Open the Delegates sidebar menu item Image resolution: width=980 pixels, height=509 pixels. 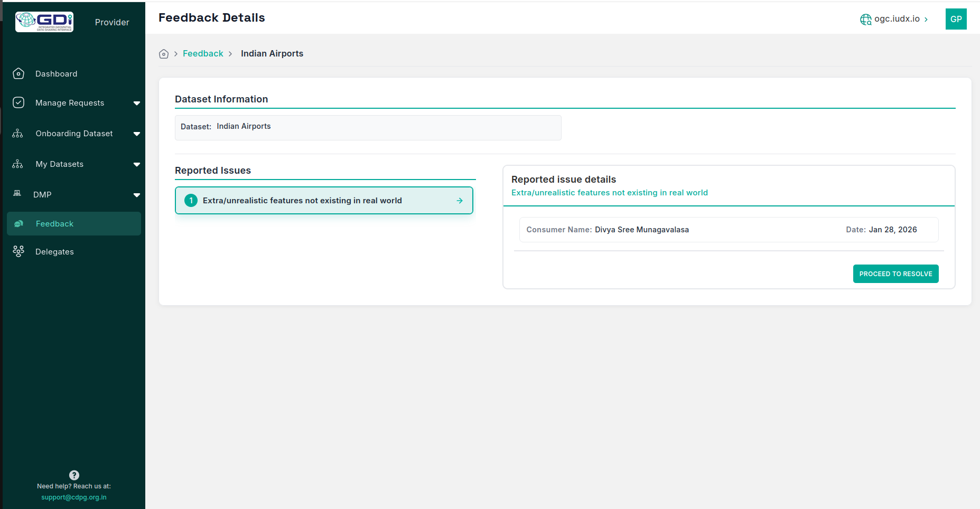(x=54, y=252)
